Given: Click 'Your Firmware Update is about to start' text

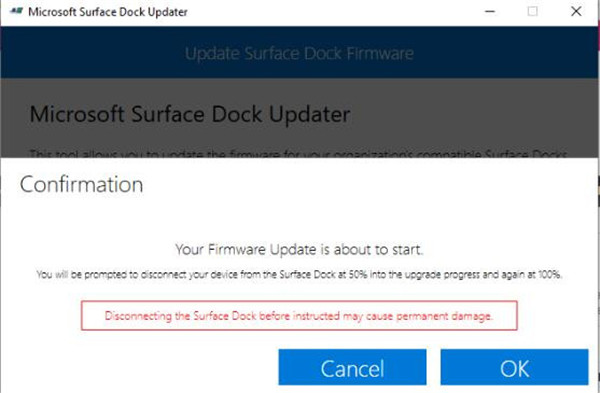Looking at the screenshot, I should (x=299, y=250).
